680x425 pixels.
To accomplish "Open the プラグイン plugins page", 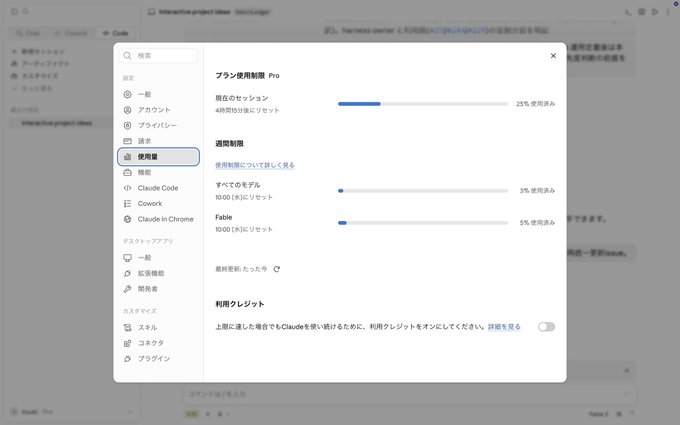I will pos(158,359).
